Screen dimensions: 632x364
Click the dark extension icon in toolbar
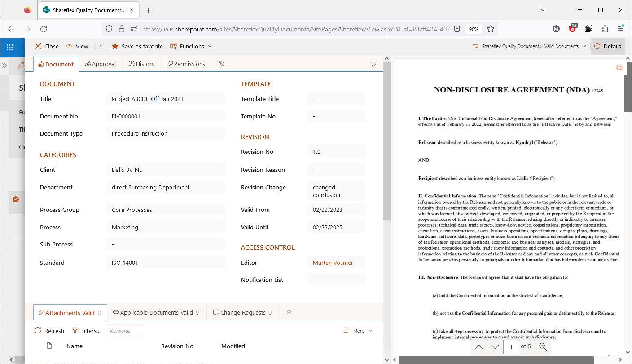588,29
